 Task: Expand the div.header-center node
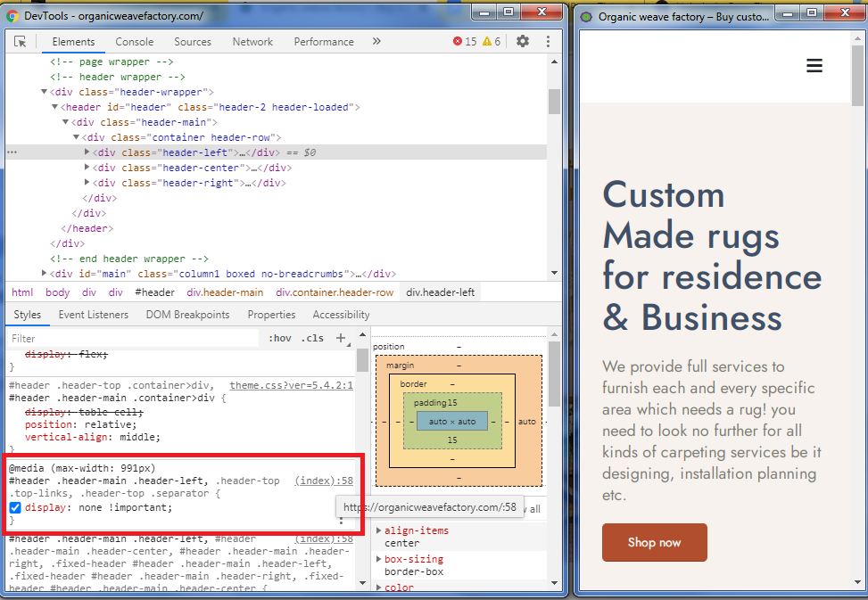click(87, 167)
